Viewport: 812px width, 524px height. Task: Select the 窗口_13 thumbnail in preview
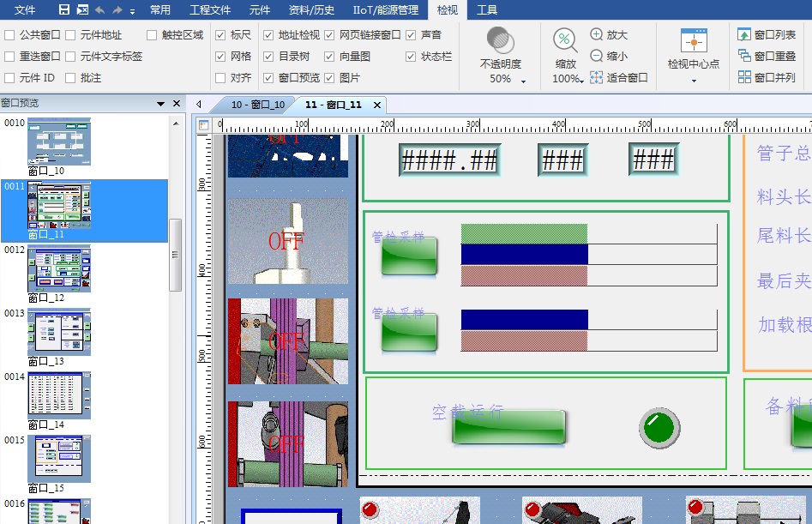coord(58,333)
